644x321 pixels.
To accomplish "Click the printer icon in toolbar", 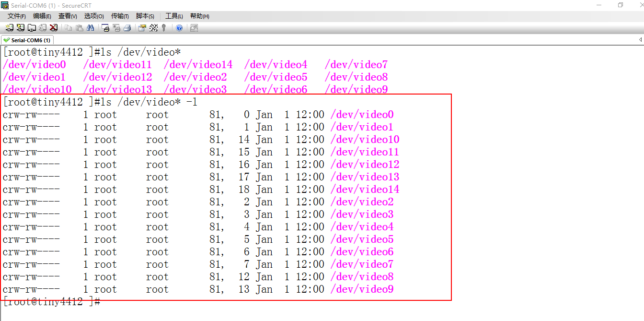I will click(127, 28).
